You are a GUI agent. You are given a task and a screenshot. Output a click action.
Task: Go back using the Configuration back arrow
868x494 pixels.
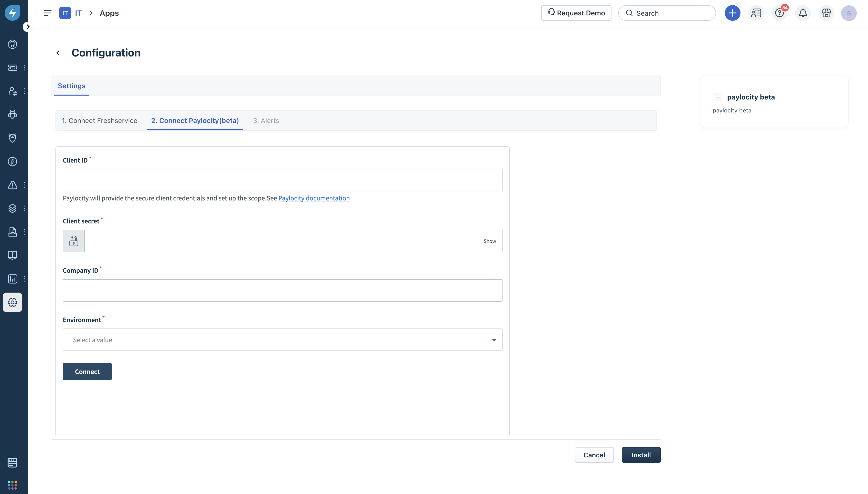click(58, 53)
